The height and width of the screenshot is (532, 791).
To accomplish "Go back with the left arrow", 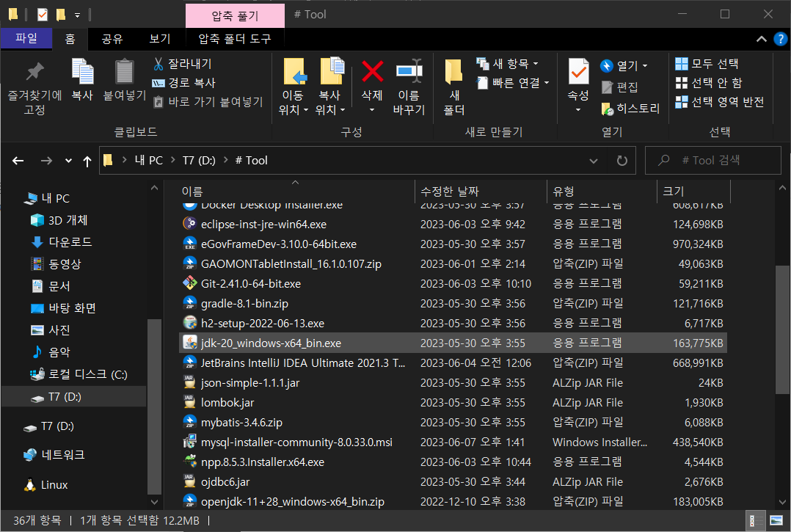I will pyautogui.click(x=18, y=161).
